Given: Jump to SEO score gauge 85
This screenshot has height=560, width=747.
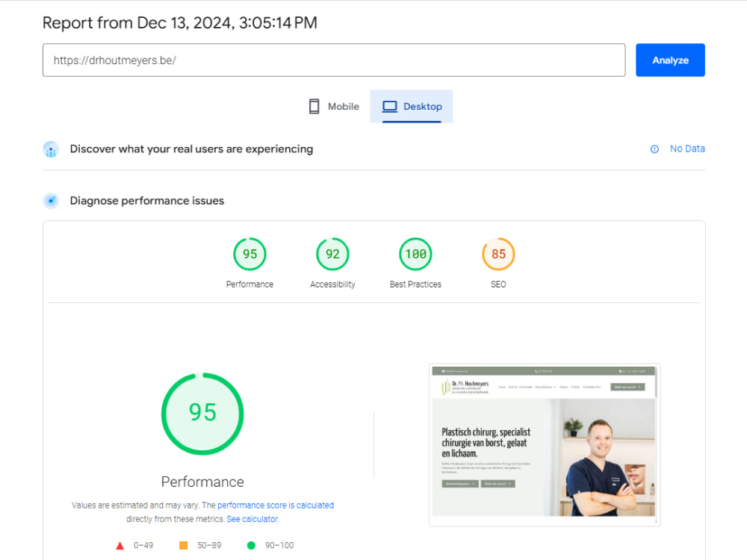Looking at the screenshot, I should coord(498,254).
